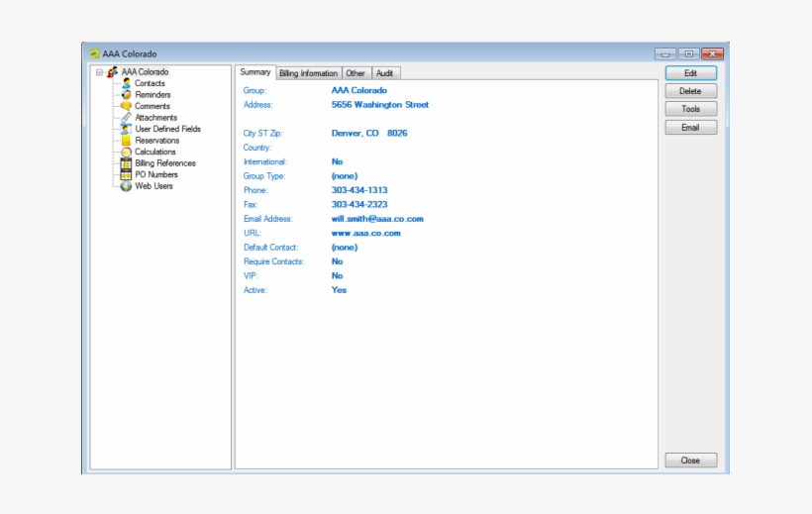
Task: Select the Summary tab
Action: coord(255,72)
